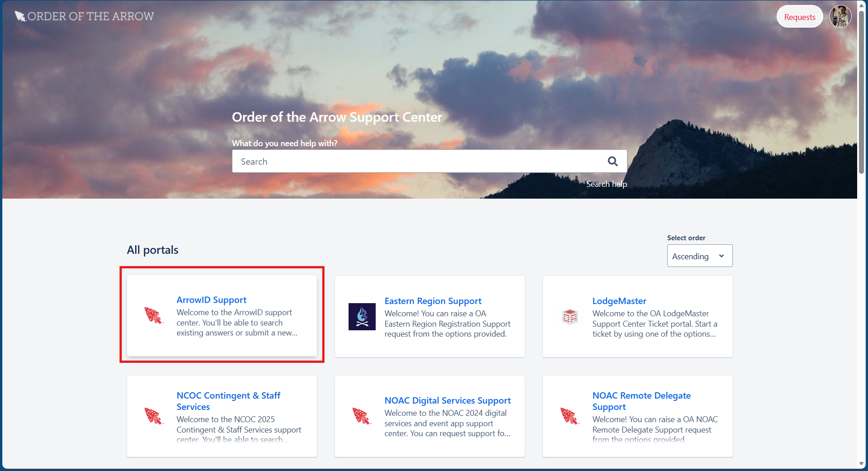The image size is (868, 471).
Task: Click the NCOC Contingent arrowhead icon
Action: [153, 416]
